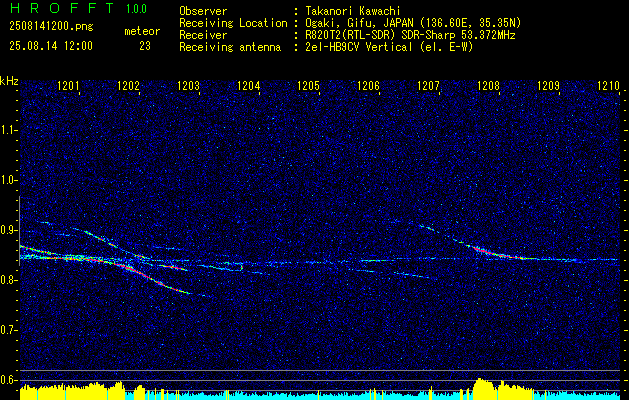
Task: Click the 0.9 frequency axis label
Action: point(9,230)
